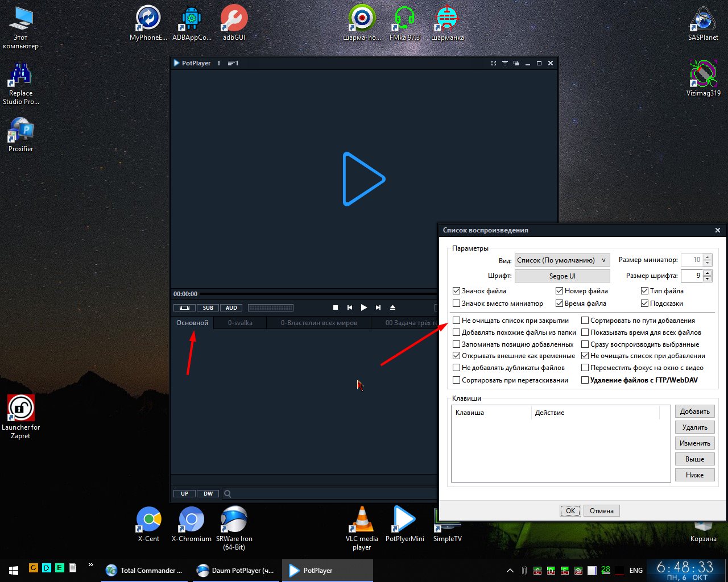Open the SUB subtitle button

click(x=208, y=307)
